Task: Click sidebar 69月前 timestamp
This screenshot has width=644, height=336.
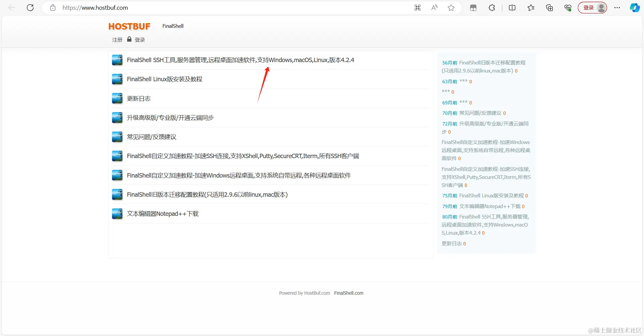Action: click(x=449, y=103)
